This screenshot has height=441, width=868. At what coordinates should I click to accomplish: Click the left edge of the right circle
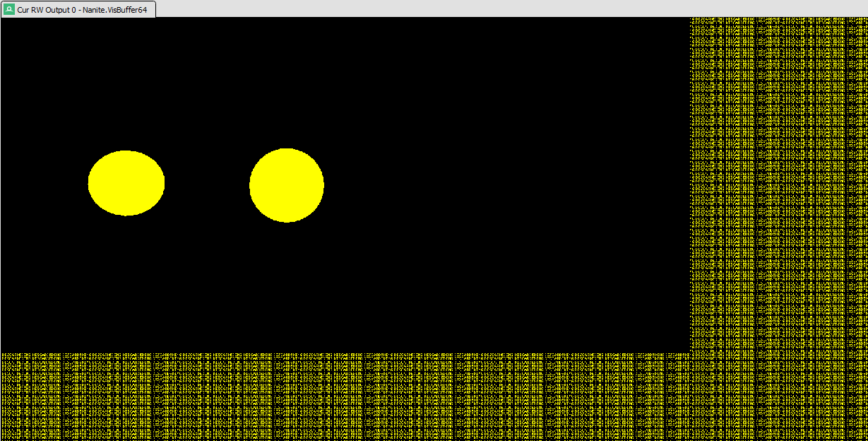[x=250, y=185]
